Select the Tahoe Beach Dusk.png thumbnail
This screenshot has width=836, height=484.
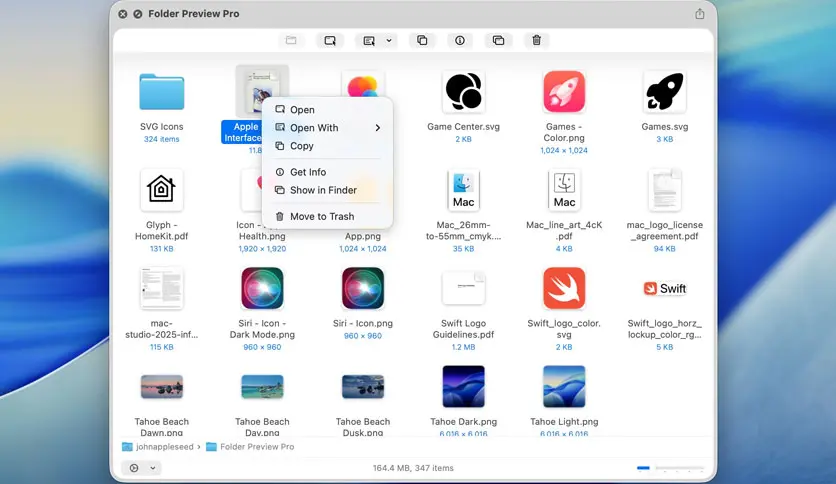pyautogui.click(x=363, y=386)
